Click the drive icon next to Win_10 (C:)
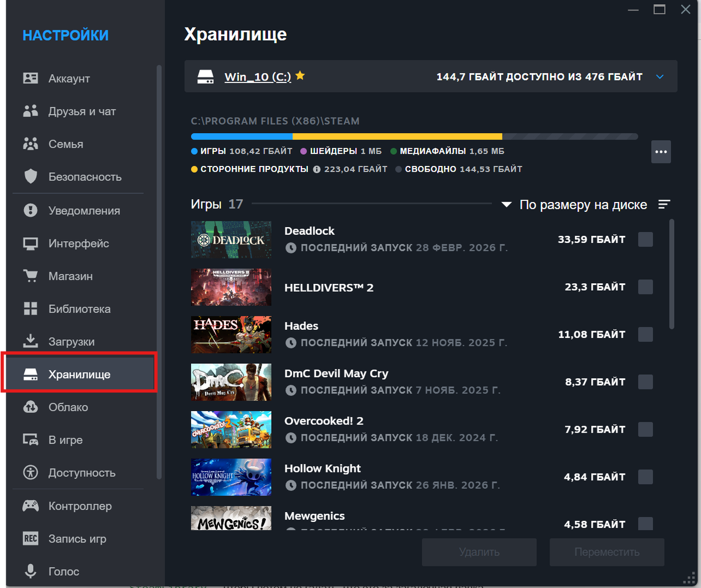701x588 pixels. click(x=206, y=77)
